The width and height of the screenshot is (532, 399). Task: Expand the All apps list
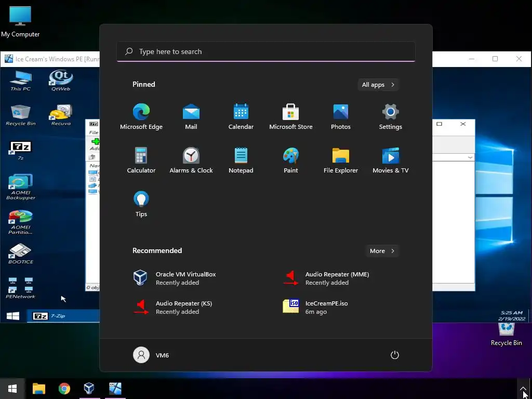tap(378, 85)
